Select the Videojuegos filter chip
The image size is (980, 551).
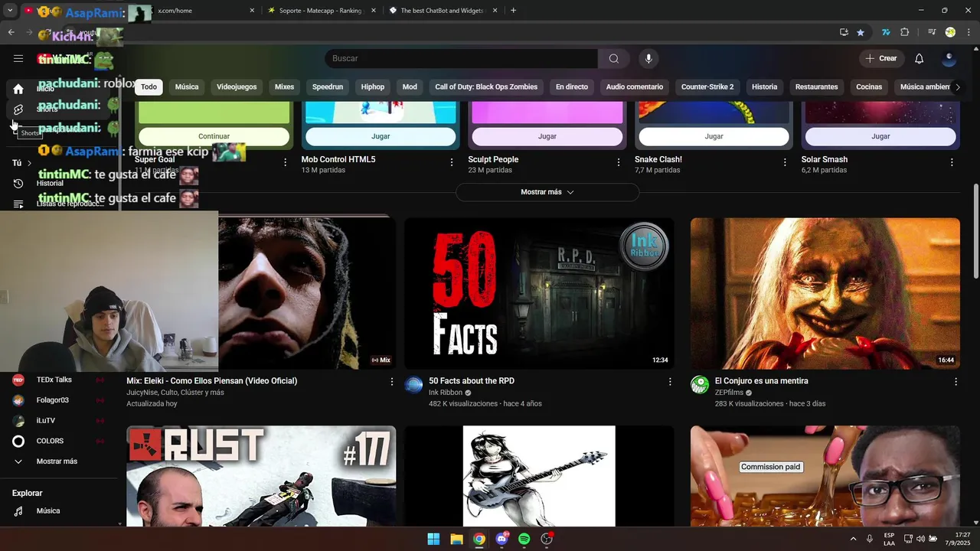[x=237, y=87]
